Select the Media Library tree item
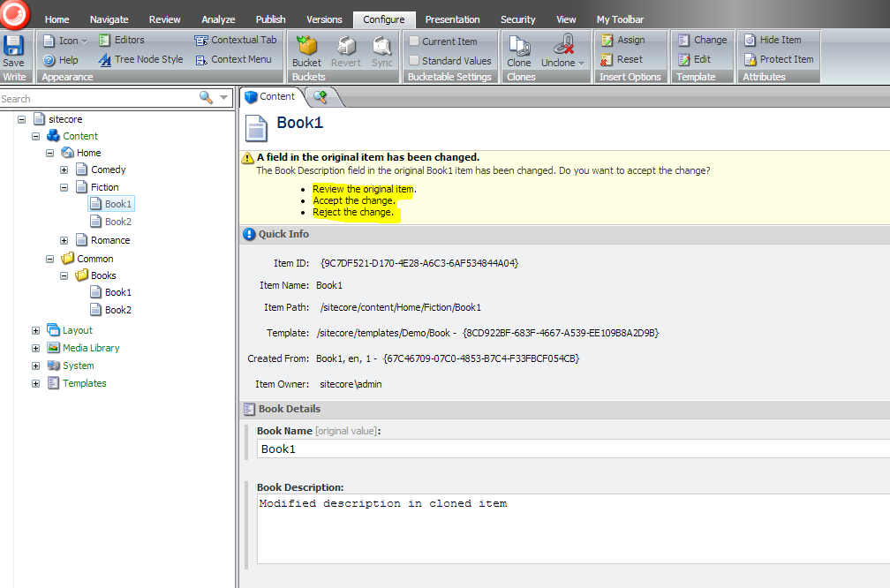890x588 pixels. pyautogui.click(x=91, y=348)
